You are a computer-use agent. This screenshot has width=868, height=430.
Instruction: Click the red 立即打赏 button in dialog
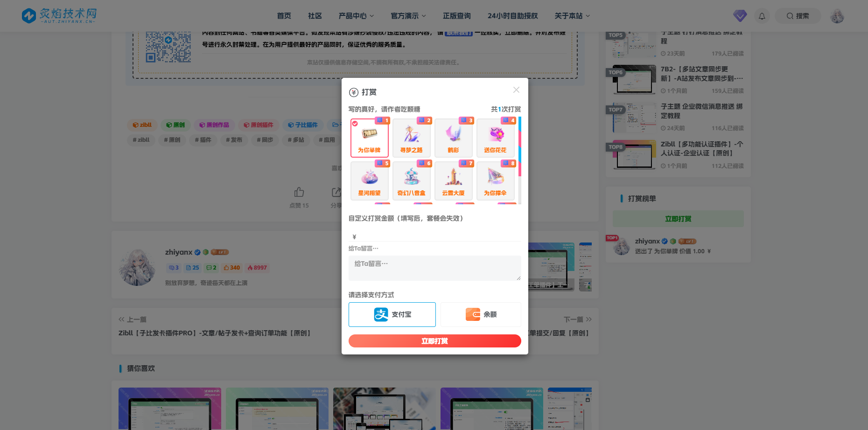click(435, 341)
